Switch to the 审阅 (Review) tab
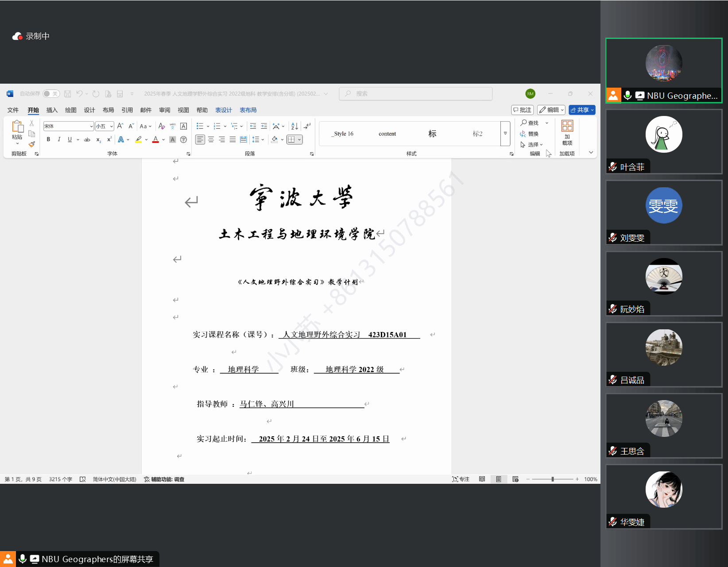Viewport: 728px width, 567px height. click(164, 110)
